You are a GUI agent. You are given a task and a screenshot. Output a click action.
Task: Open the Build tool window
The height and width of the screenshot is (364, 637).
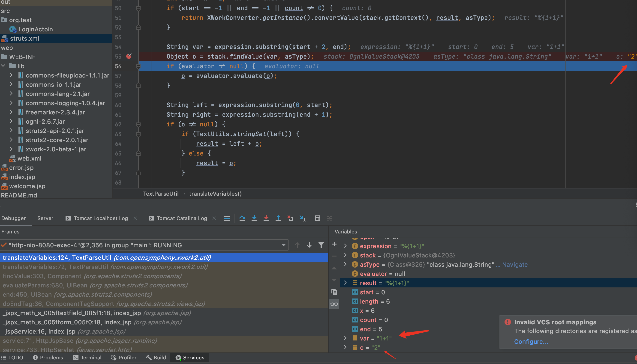[x=156, y=358]
